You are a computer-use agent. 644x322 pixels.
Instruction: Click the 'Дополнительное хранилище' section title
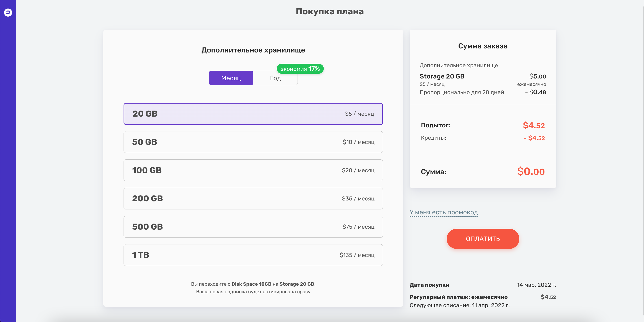coord(253,50)
